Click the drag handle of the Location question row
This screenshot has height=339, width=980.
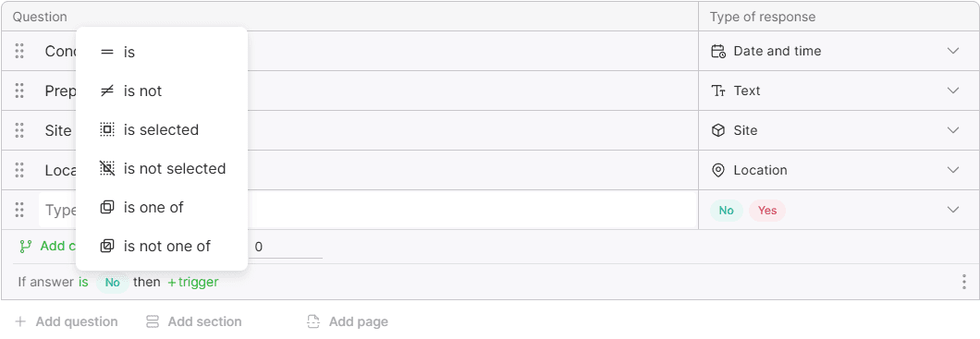coord(19,170)
